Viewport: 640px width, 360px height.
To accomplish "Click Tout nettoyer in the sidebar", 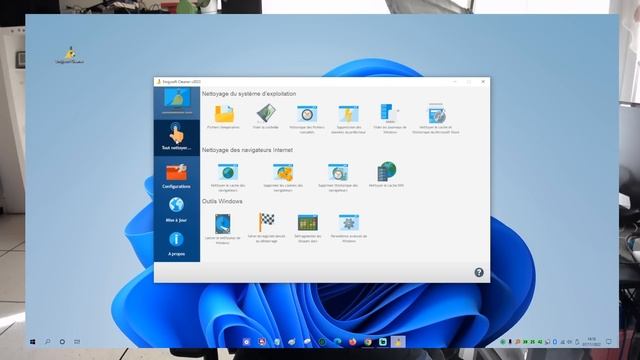I will 176,137.
